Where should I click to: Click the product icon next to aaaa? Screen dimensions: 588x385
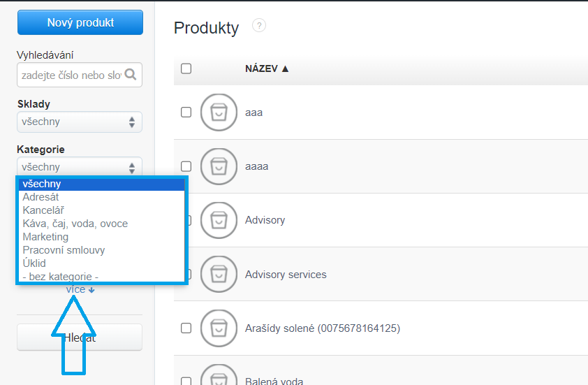point(219,166)
